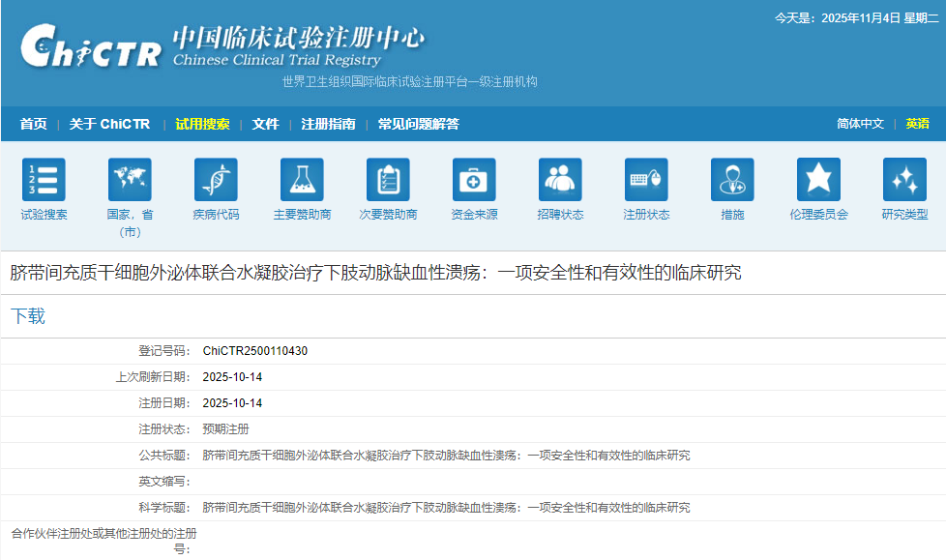Open the 研究类型 (study type) icon

coord(904,180)
